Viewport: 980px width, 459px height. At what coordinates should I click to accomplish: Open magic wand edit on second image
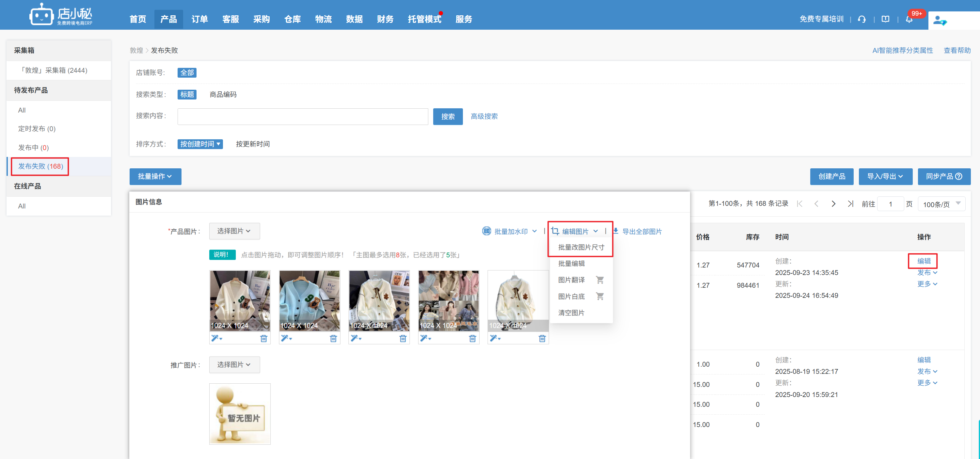[286, 338]
